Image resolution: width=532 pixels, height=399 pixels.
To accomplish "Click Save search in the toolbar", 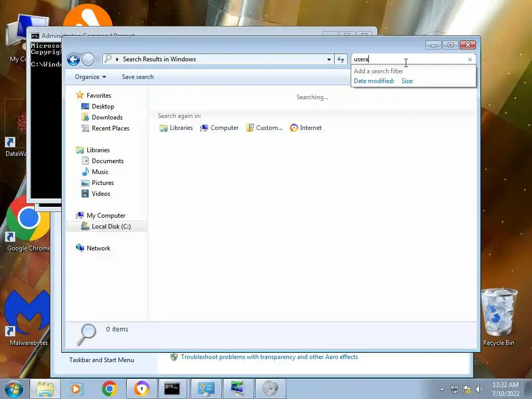I will click(x=138, y=77).
